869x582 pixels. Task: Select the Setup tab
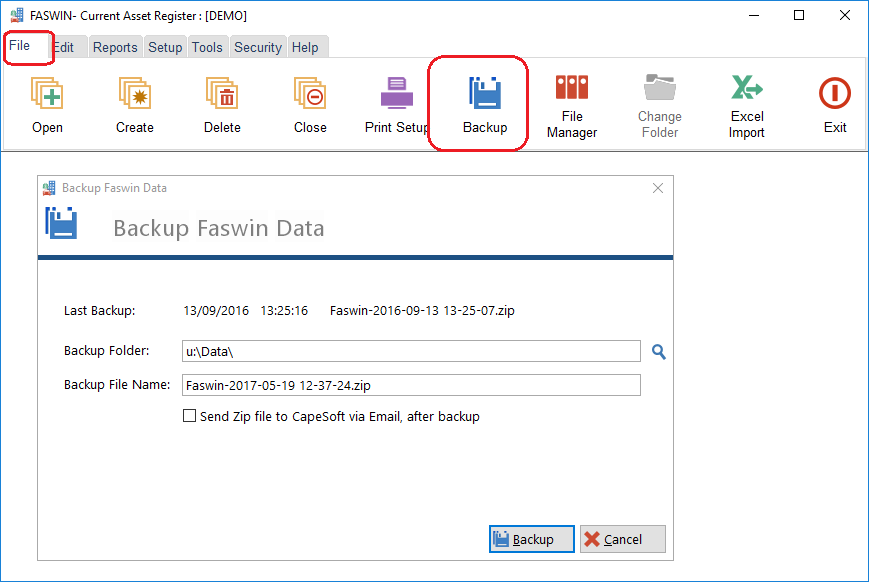(165, 48)
